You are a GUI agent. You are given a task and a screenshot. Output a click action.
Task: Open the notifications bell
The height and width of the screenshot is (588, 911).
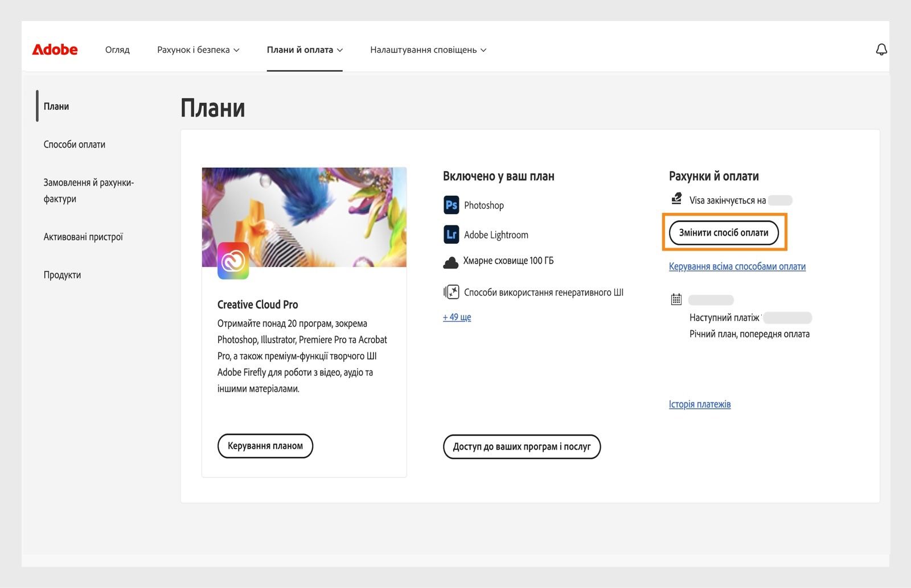[881, 50]
